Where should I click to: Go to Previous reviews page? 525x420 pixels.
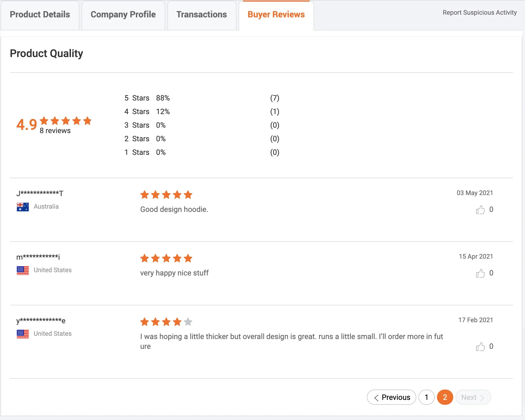(391, 397)
